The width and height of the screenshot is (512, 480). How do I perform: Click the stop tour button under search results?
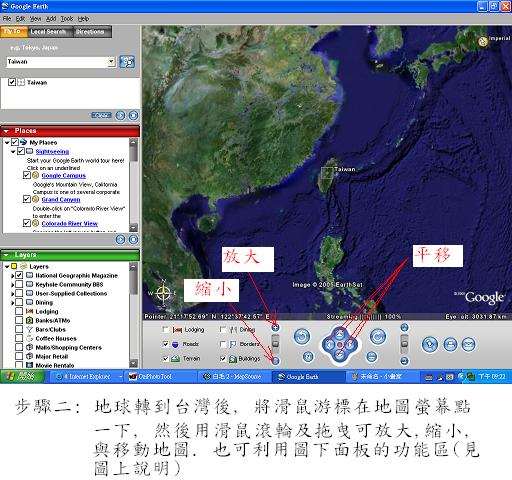pyautogui.click(x=133, y=116)
